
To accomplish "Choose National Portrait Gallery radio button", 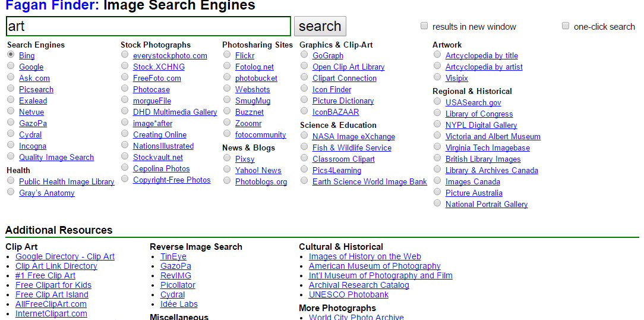I will 437,203.
